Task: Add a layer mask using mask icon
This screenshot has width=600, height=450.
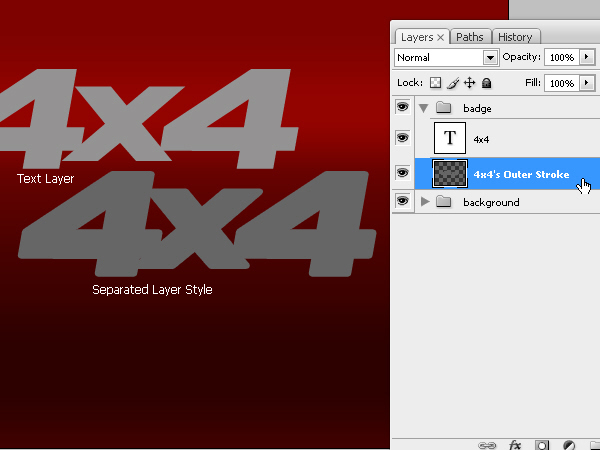Action: click(542, 443)
